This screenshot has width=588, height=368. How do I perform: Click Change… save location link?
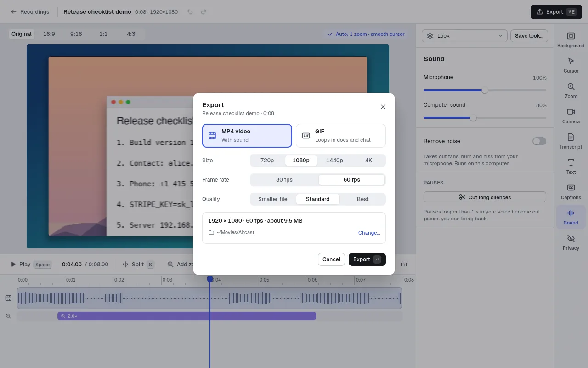369,233
